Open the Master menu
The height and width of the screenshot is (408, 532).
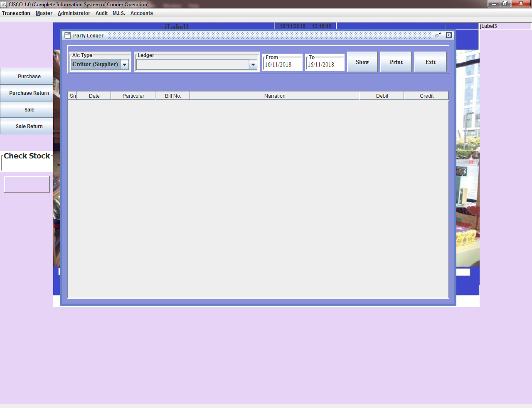coord(44,13)
